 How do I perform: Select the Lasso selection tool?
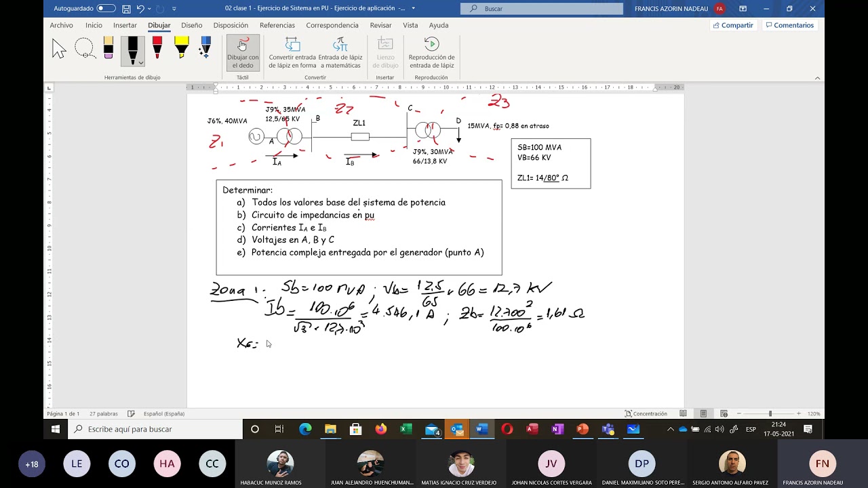coord(84,48)
